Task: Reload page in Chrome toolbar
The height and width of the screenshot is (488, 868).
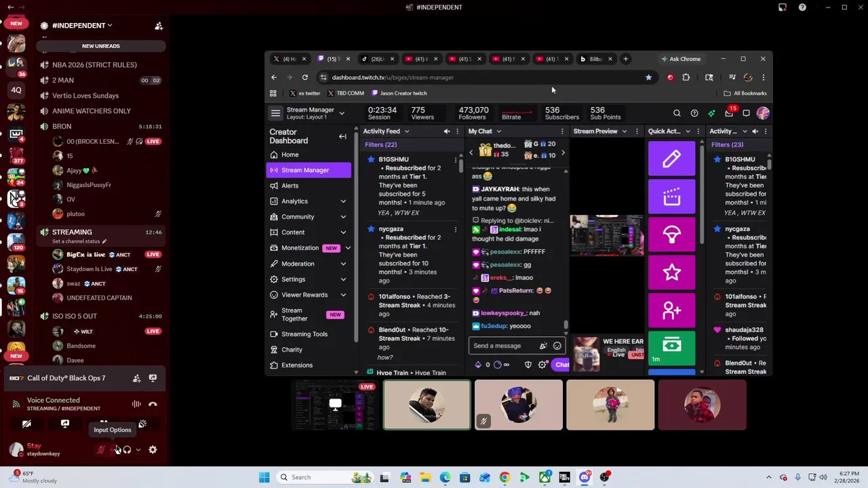Action: tap(305, 77)
